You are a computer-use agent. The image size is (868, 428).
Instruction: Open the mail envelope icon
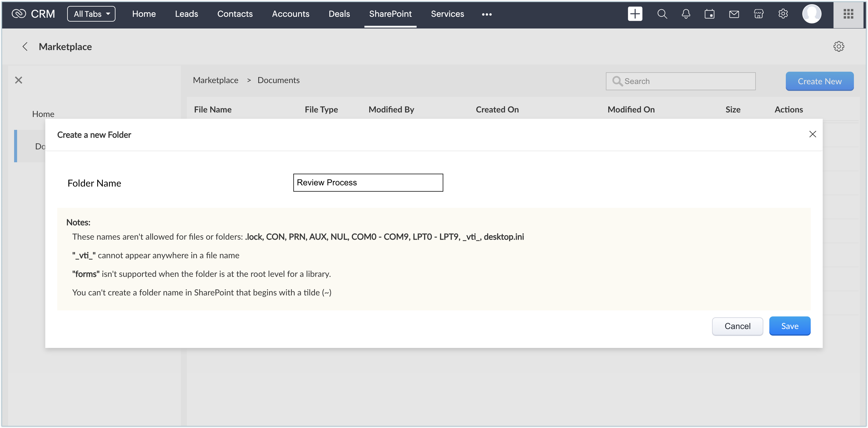point(734,14)
